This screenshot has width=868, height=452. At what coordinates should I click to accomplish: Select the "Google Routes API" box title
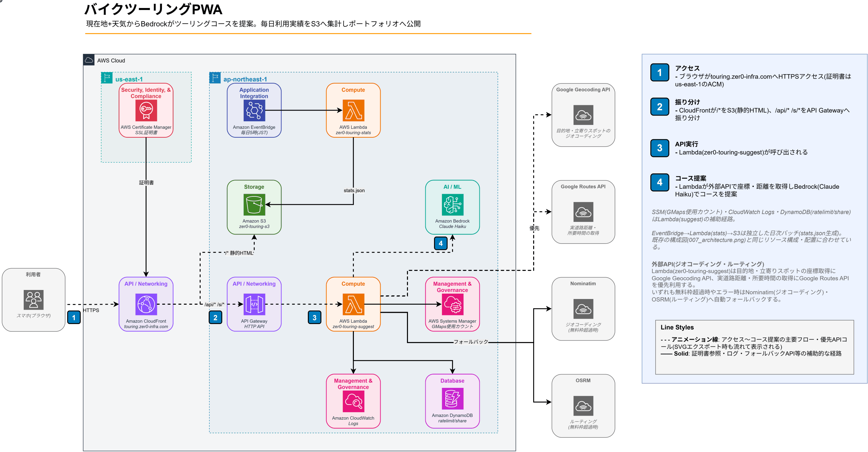pos(583,187)
